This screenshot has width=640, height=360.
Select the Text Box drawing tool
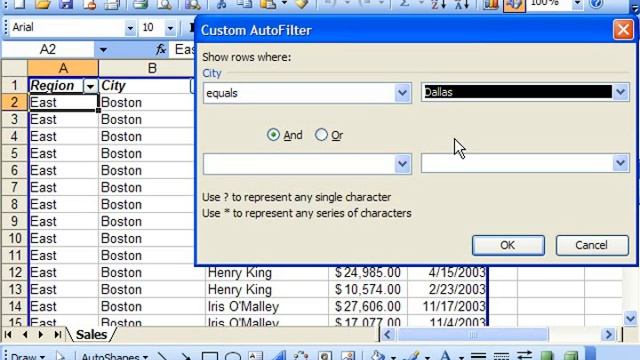click(x=256, y=356)
